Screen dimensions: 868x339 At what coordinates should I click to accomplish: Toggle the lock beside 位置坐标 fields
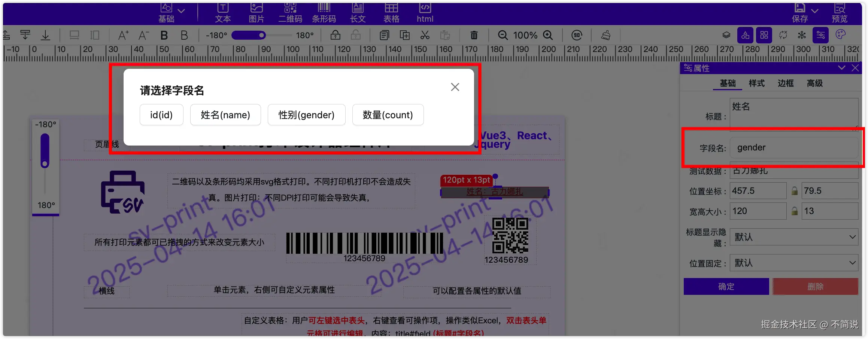(794, 191)
